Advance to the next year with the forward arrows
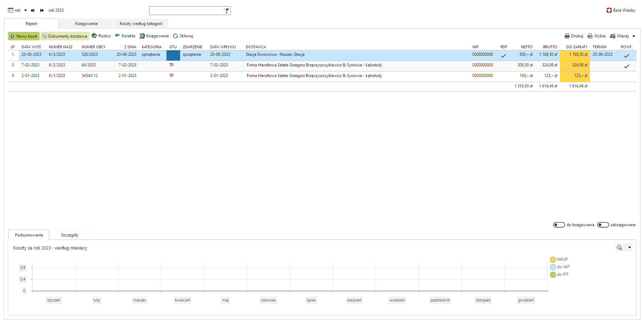 (x=42, y=10)
